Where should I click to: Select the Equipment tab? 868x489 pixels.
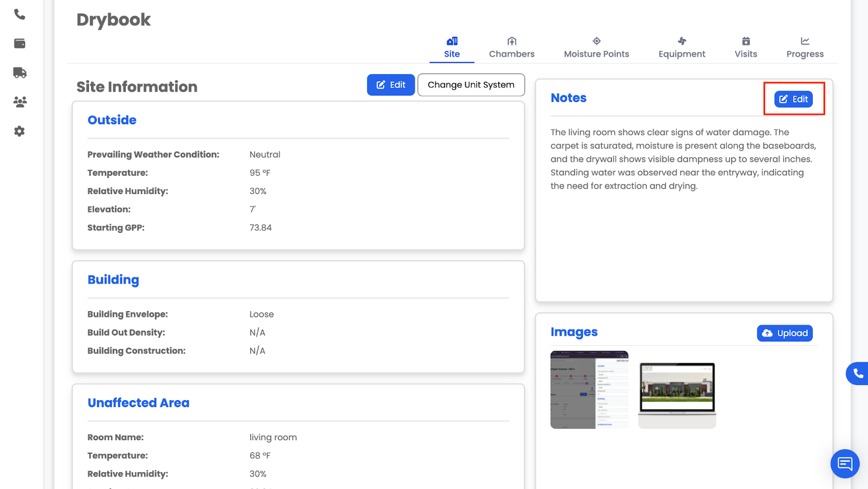(x=681, y=48)
